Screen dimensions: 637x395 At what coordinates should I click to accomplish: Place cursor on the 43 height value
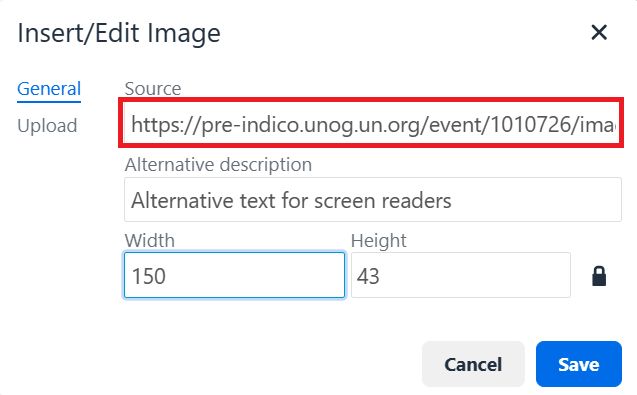click(x=368, y=276)
